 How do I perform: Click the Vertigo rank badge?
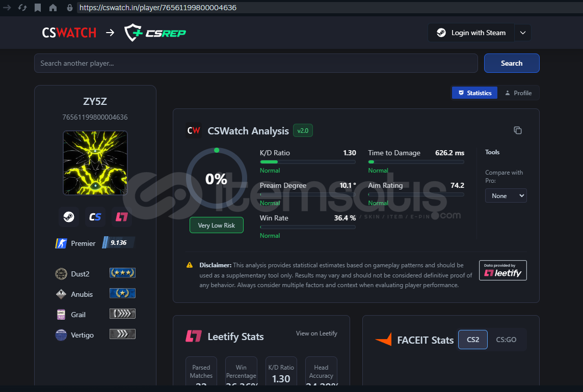tap(122, 334)
